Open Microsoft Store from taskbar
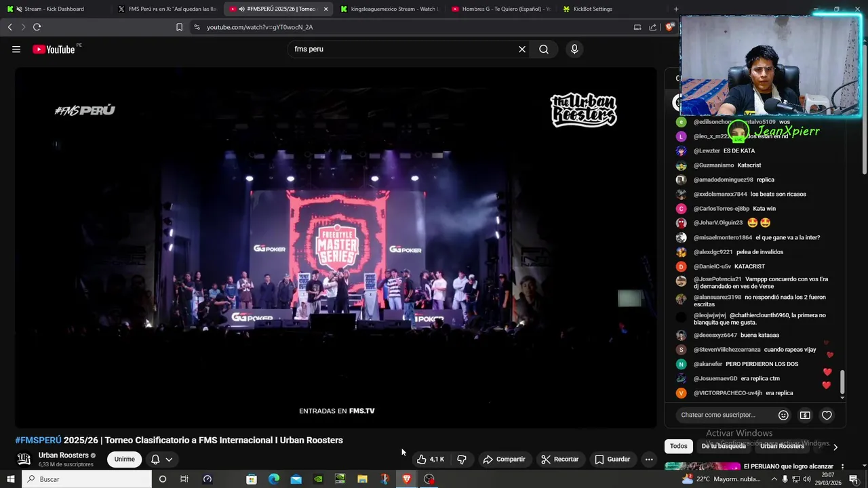Screen dimensions: 868x488 point(252,479)
